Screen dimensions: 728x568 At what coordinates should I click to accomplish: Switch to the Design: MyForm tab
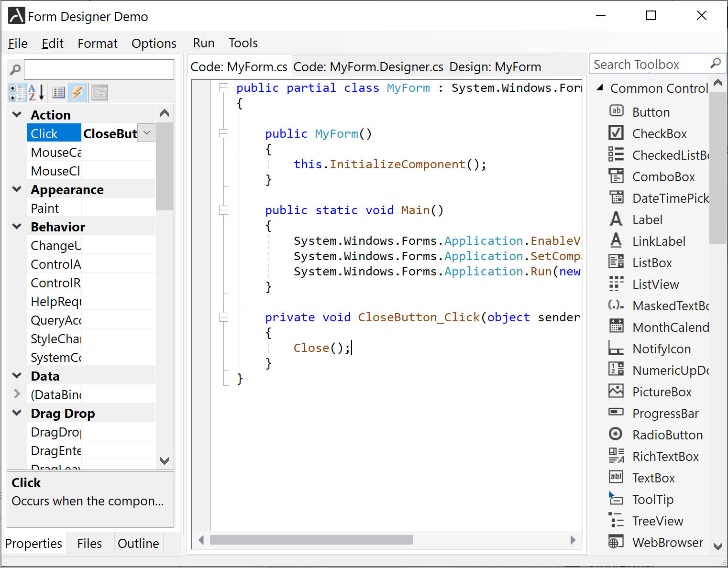coord(495,67)
